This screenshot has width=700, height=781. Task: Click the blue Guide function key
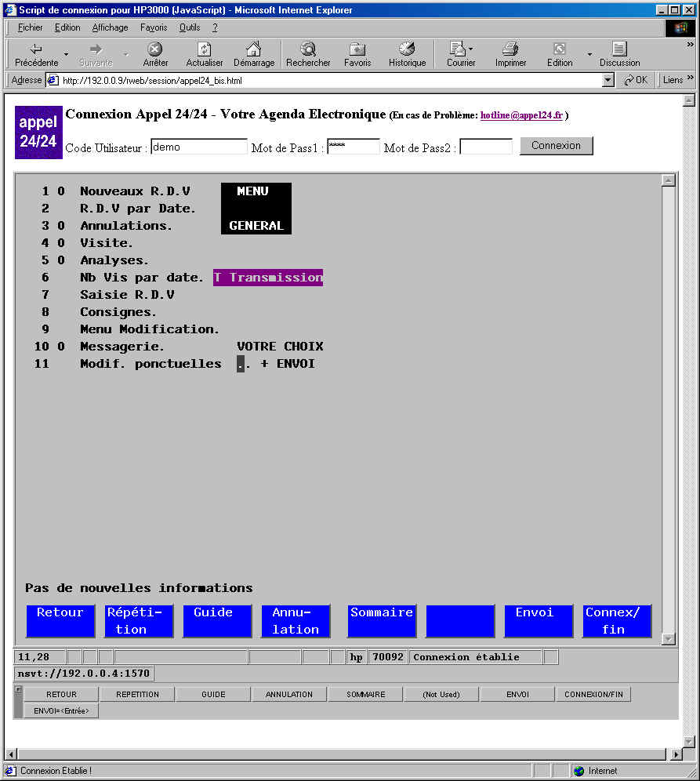click(217, 621)
